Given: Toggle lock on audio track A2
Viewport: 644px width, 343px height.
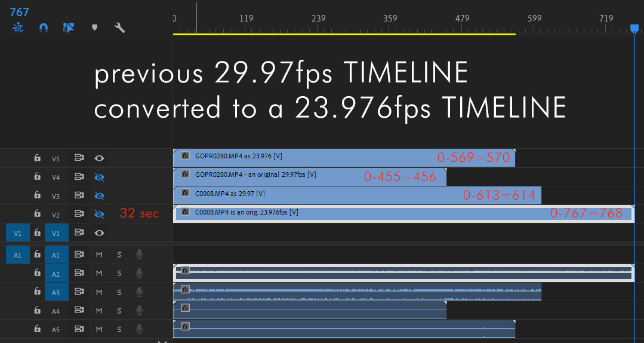Looking at the screenshot, I should pos(38,273).
